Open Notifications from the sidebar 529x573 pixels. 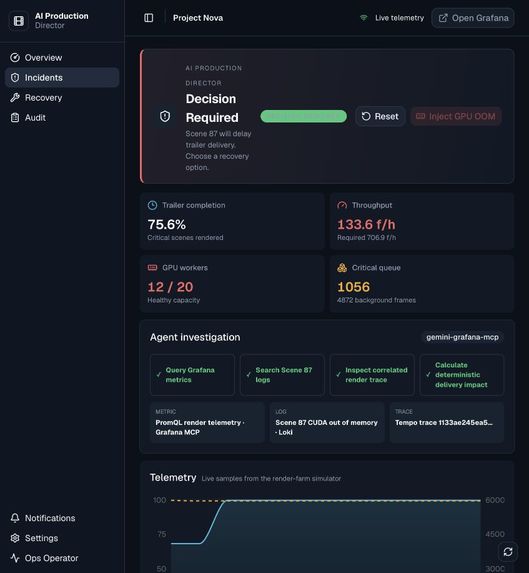coord(62,518)
